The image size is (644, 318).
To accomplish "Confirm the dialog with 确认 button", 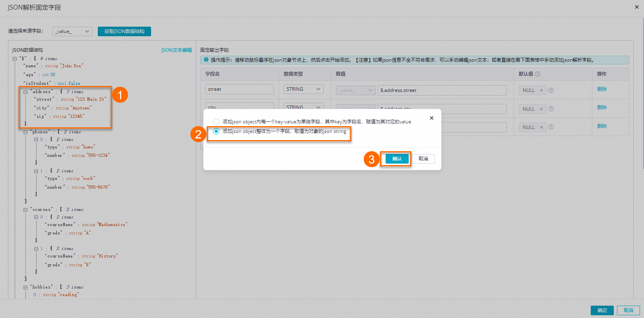I will coord(397,159).
